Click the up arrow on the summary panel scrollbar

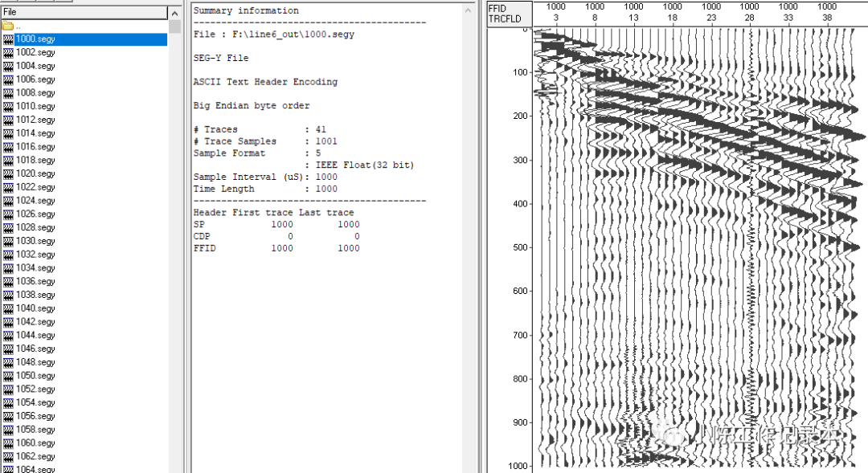pyautogui.click(x=469, y=10)
